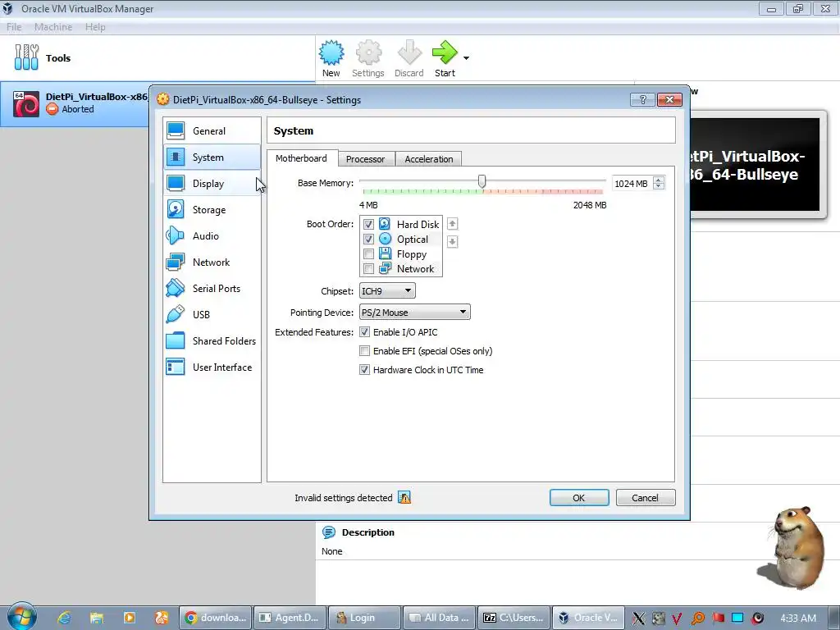Switch to the Acceleration tab

click(428, 159)
